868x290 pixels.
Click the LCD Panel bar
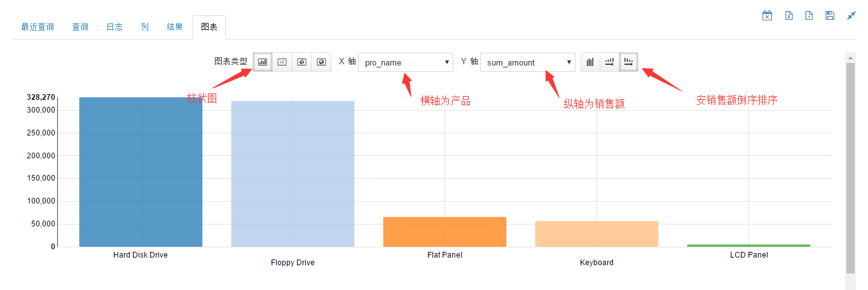(748, 245)
